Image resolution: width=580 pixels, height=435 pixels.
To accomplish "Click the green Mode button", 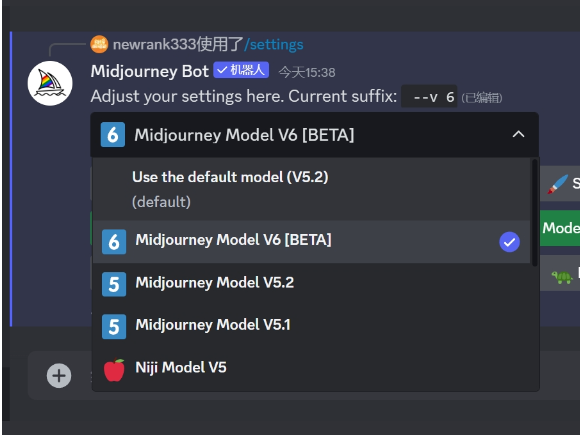I will [560, 228].
